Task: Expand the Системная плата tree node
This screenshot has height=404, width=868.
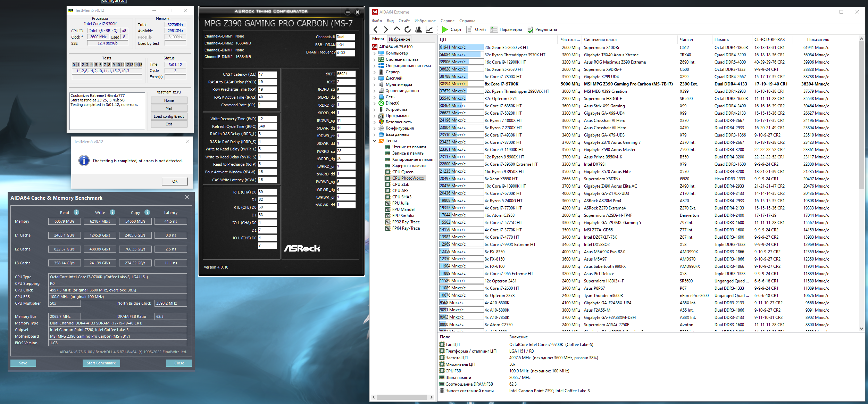Action: tap(374, 59)
